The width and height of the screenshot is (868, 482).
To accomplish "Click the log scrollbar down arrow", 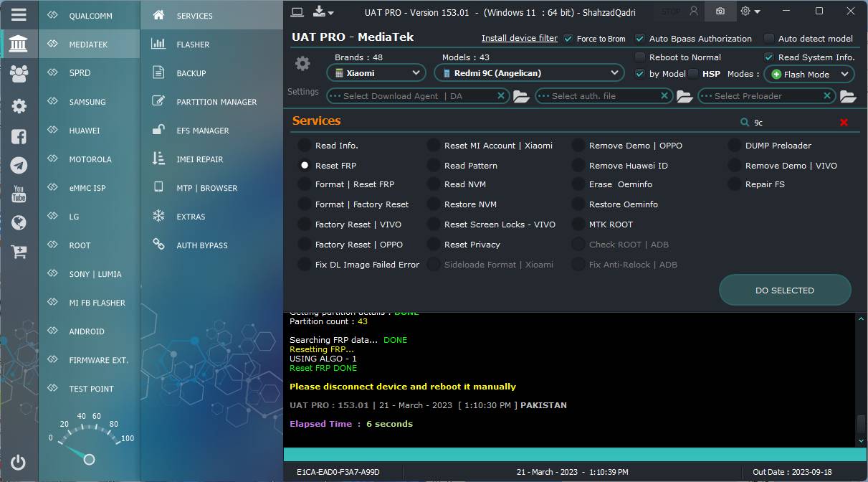I will coord(861,440).
